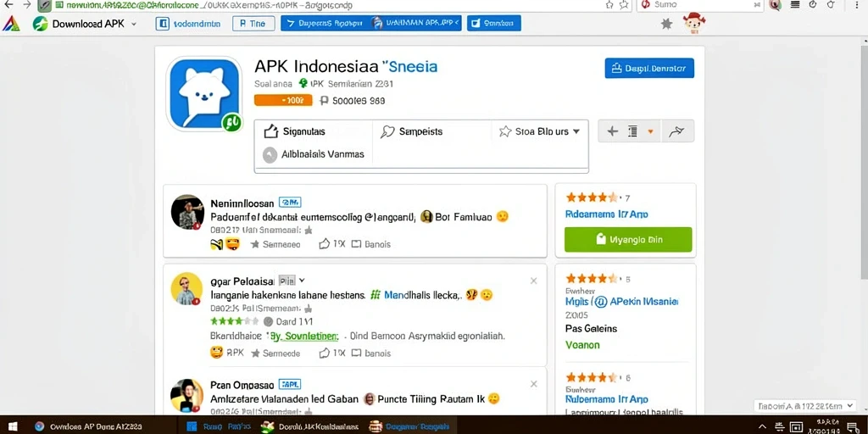Expand the chevron next to 'gqar Peloaisa'
Image resolution: width=868 pixels, height=434 pixels.
click(302, 280)
